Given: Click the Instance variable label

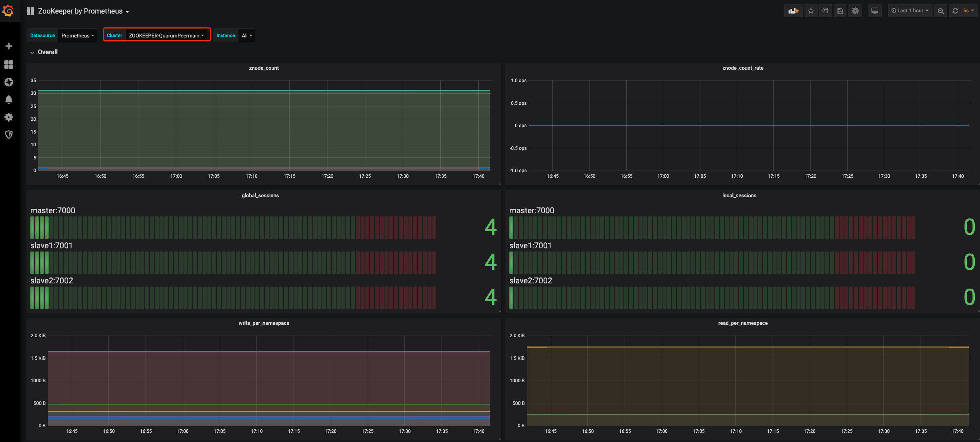Looking at the screenshot, I should click(x=226, y=35).
